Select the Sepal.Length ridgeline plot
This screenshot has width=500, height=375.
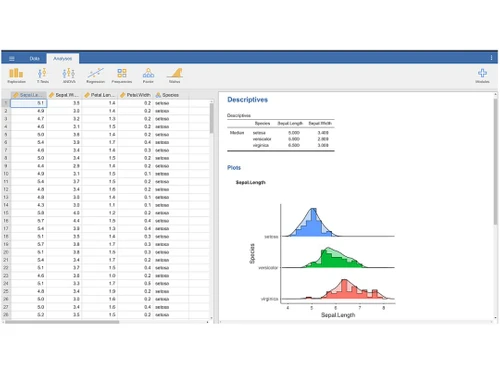(322, 260)
